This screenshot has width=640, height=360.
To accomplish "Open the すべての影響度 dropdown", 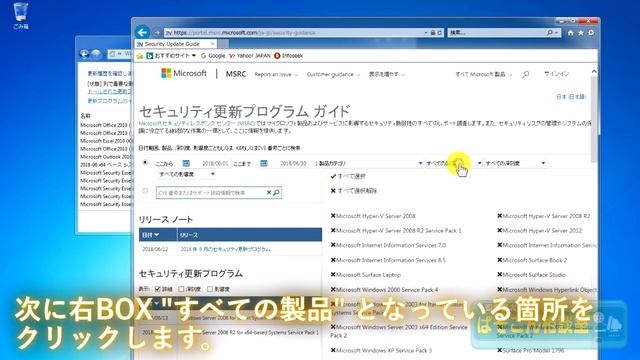I will (x=187, y=174).
